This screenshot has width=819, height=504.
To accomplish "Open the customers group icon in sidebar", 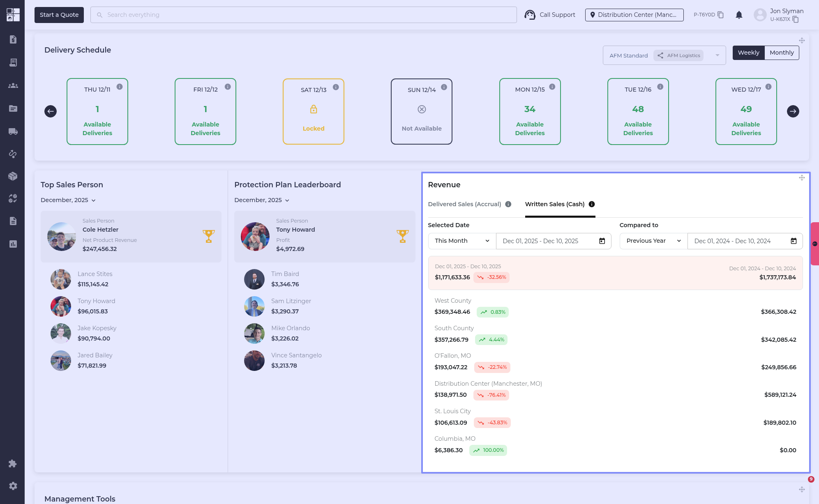I will [x=13, y=85].
